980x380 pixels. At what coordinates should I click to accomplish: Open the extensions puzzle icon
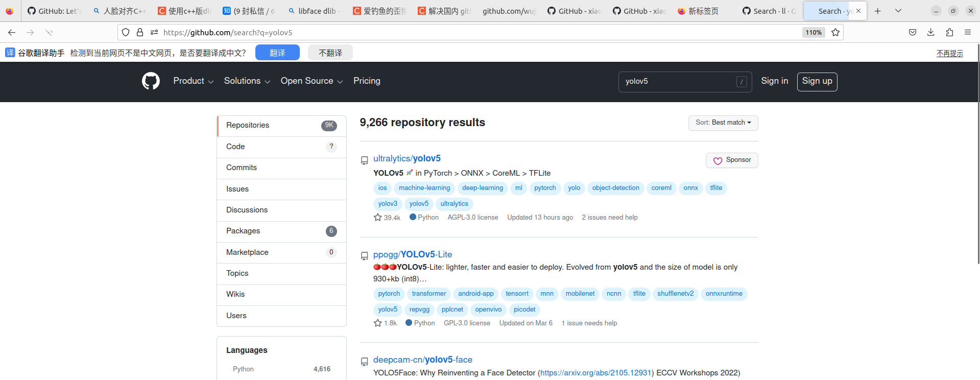949,32
